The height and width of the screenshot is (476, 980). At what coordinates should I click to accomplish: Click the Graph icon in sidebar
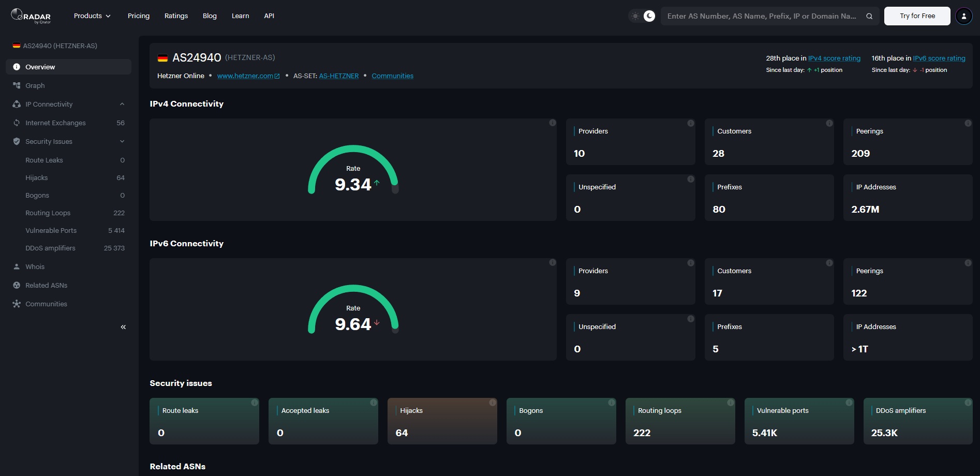pyautogui.click(x=17, y=85)
